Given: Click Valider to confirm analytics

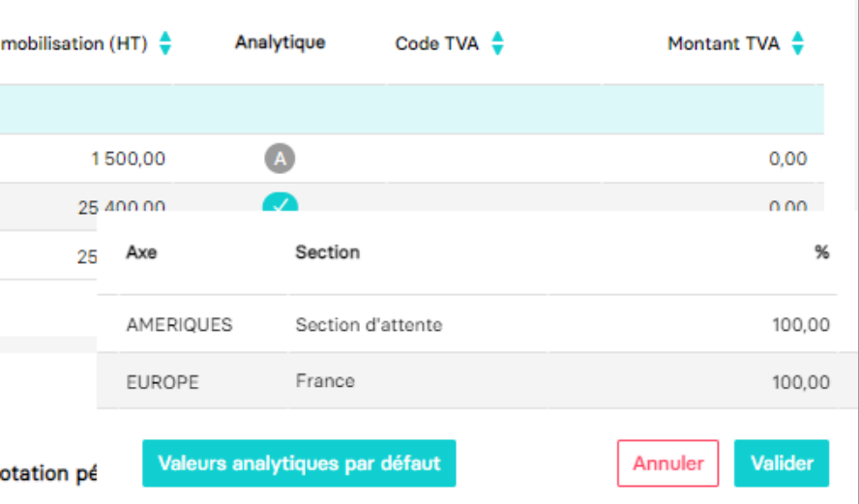Looking at the screenshot, I should point(782,463).
